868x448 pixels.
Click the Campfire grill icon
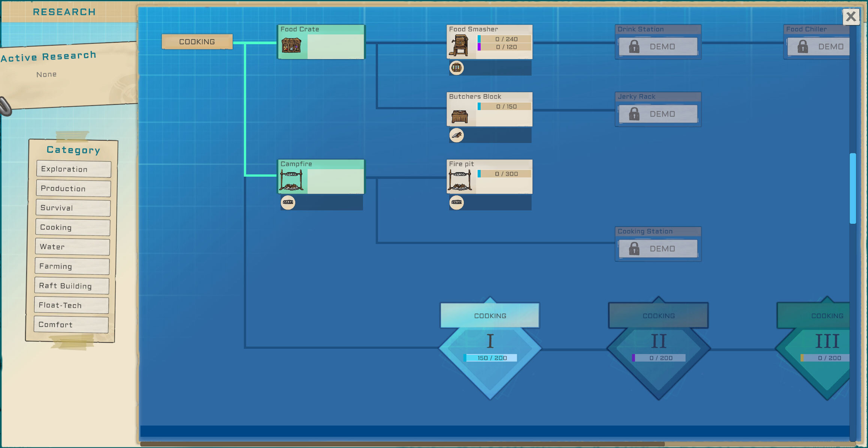pyautogui.click(x=291, y=180)
